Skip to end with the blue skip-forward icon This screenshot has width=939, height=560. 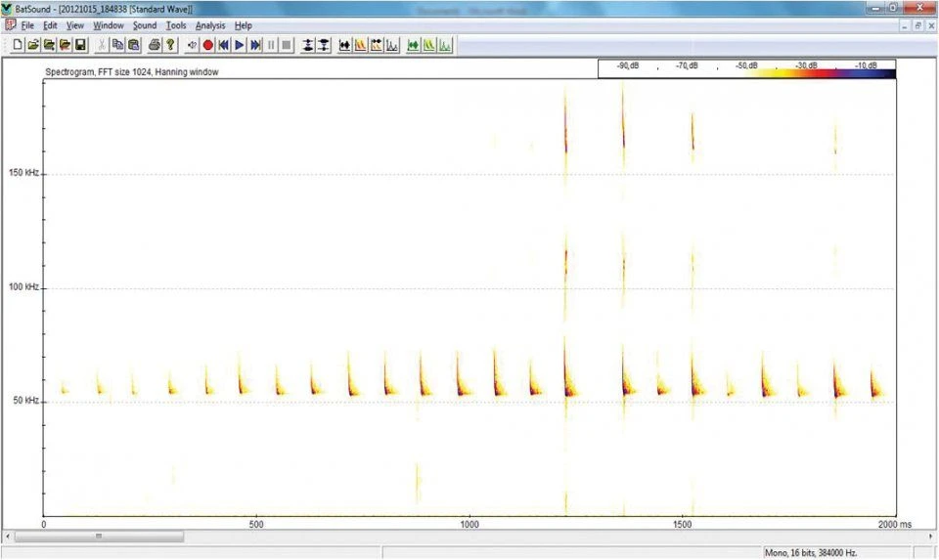[x=255, y=45]
